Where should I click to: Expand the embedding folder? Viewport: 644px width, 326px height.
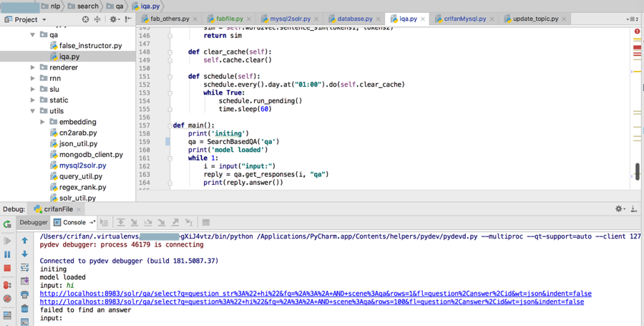click(42, 122)
